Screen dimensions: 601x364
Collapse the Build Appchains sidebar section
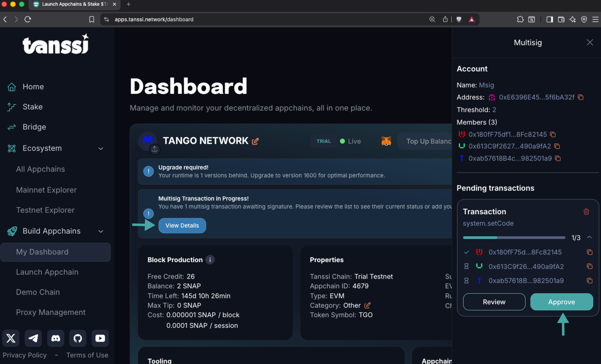101,231
